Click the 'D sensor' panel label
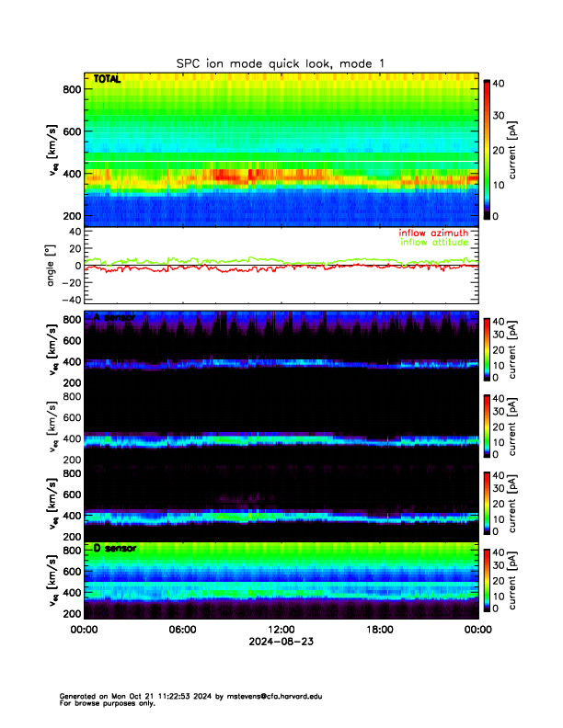This screenshot has width=563, height=728. tap(114, 549)
